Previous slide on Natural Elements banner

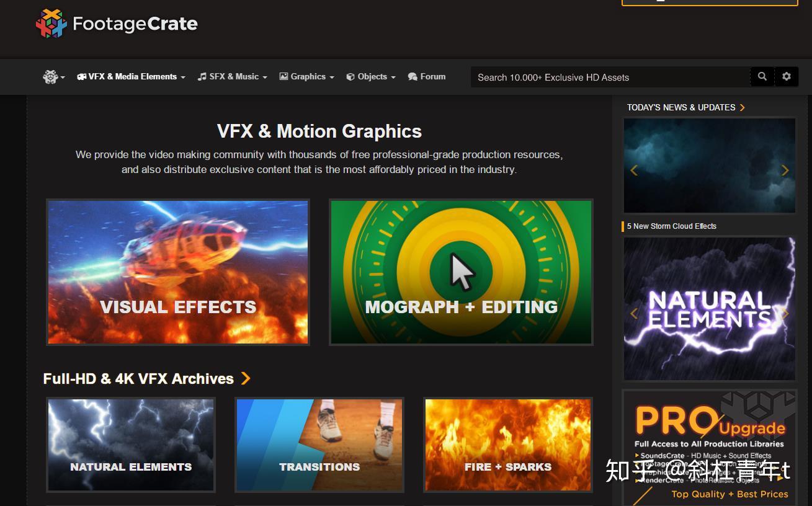pos(634,313)
